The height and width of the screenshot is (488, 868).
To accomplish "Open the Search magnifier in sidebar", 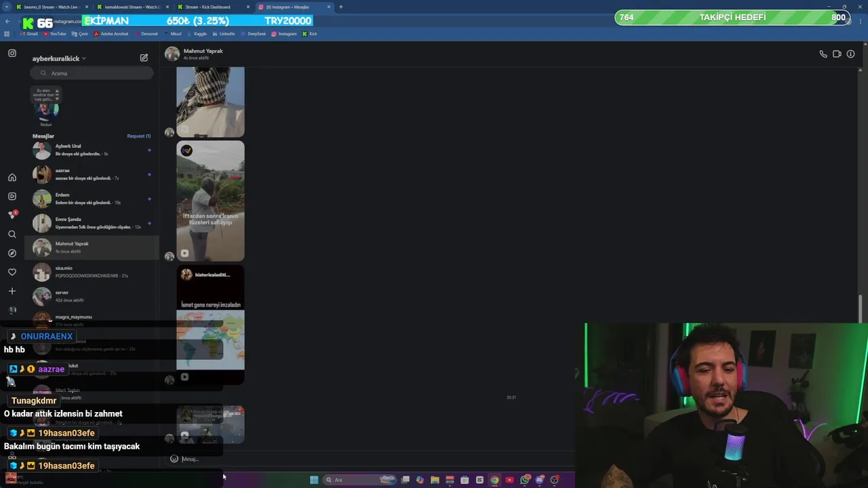I will pyautogui.click(x=12, y=234).
